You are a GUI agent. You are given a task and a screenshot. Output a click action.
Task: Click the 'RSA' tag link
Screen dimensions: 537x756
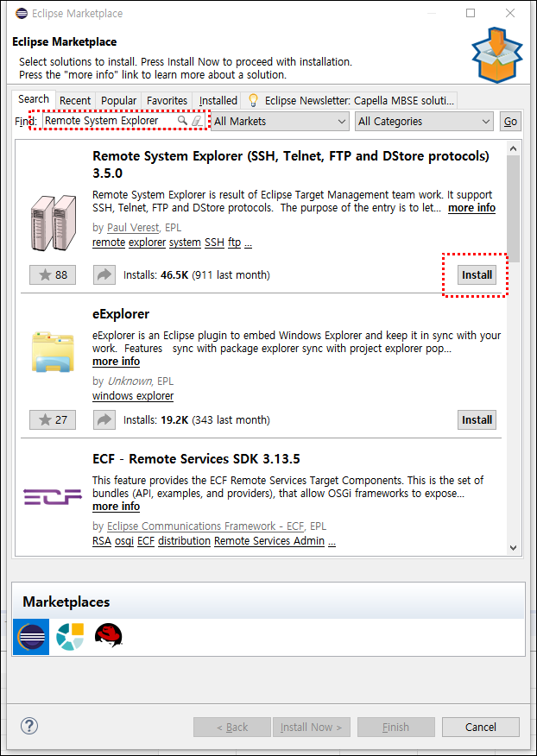(102, 541)
